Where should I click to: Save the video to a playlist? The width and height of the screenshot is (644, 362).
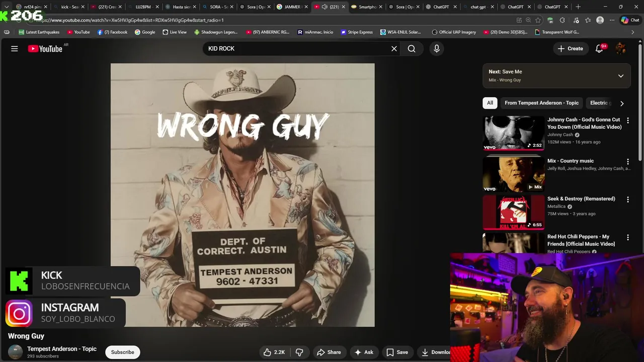397,352
